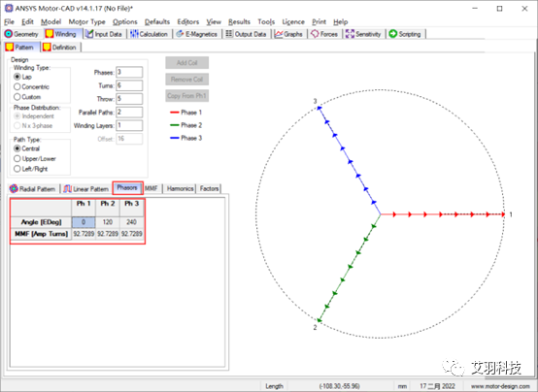Choose the Left/Right path type
Image resolution: width=538 pixels, height=392 pixels.
[30, 169]
